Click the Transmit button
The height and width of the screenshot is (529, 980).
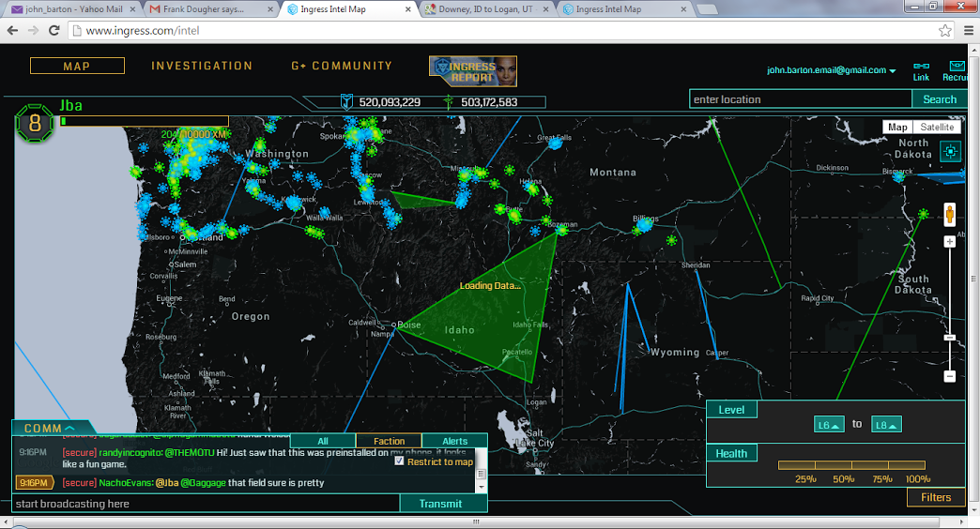pyautogui.click(x=442, y=504)
